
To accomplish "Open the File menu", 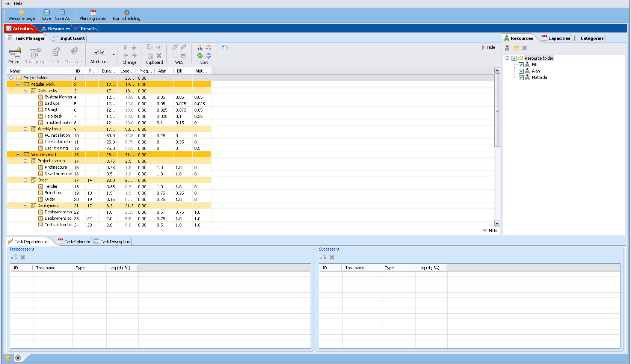I will coord(6,3).
